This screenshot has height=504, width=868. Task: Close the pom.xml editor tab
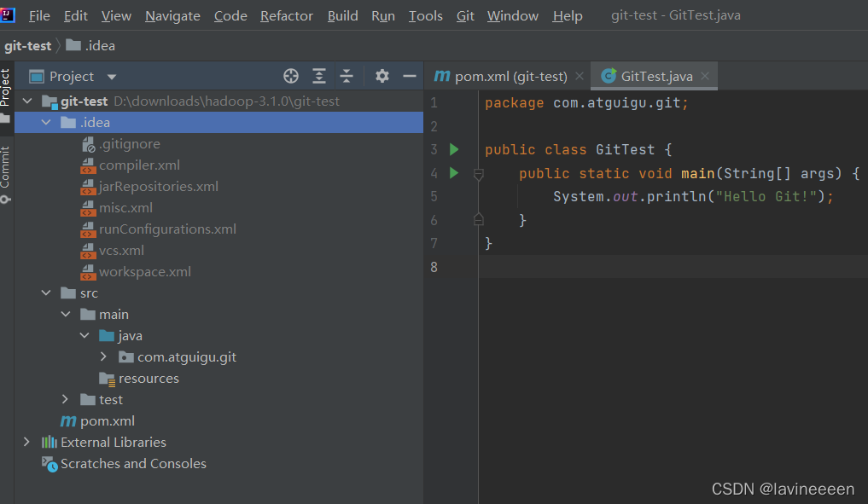pyautogui.click(x=580, y=76)
